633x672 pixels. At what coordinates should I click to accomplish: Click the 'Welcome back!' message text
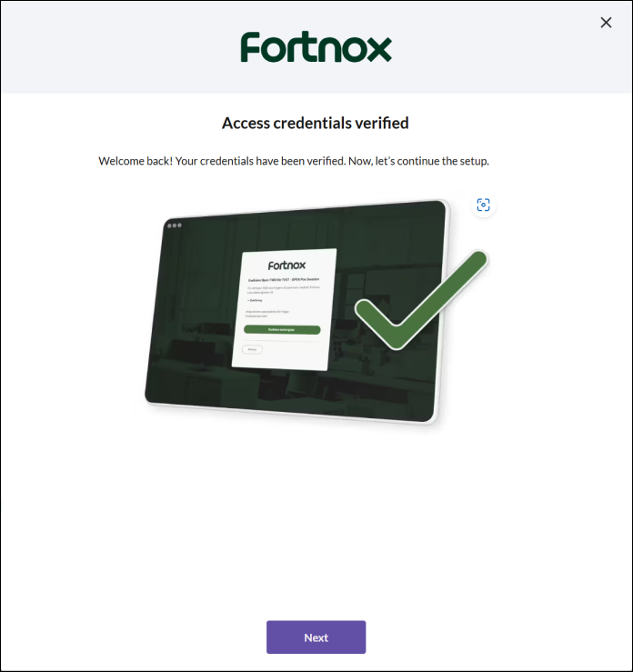click(x=136, y=161)
